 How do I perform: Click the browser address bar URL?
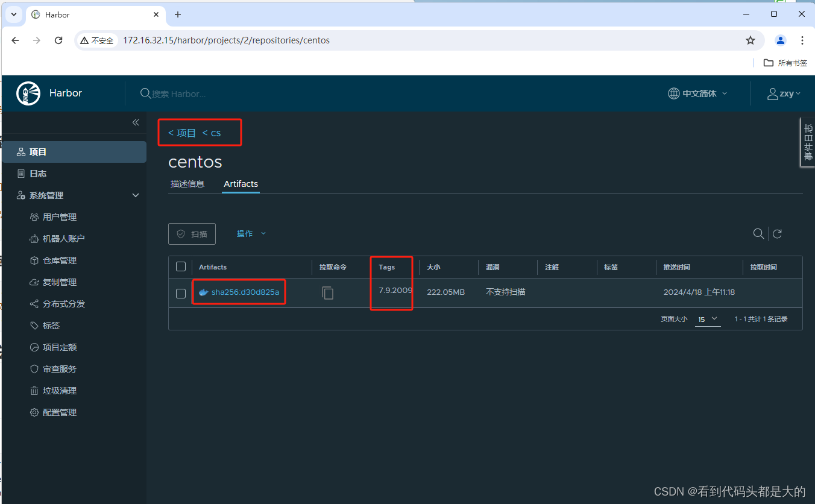(x=227, y=40)
